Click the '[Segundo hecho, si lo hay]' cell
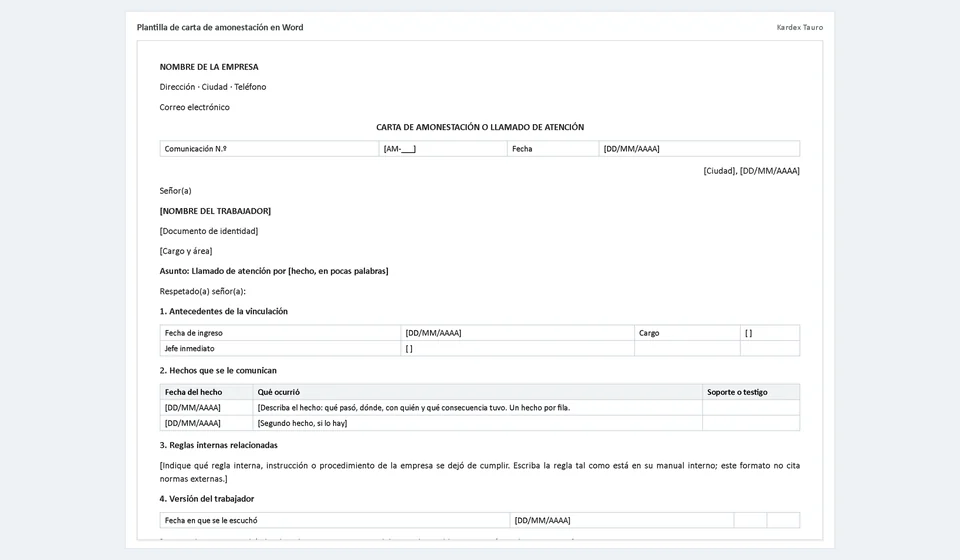 pos(478,423)
